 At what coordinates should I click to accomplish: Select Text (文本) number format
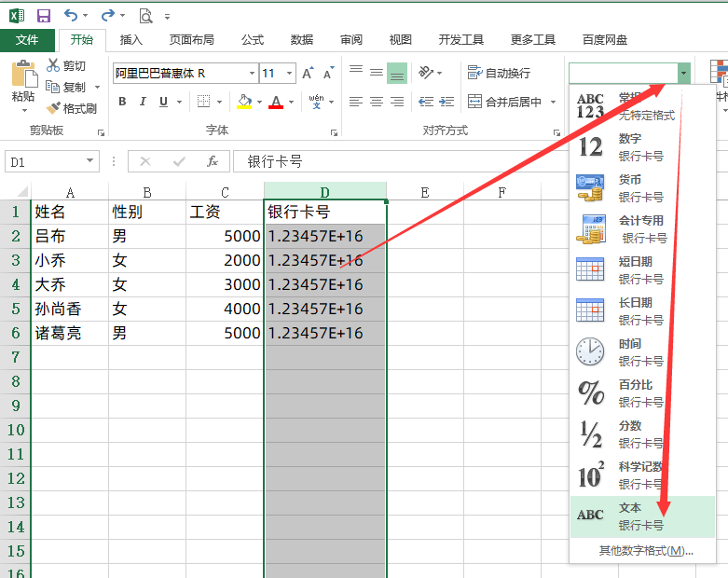[642, 516]
